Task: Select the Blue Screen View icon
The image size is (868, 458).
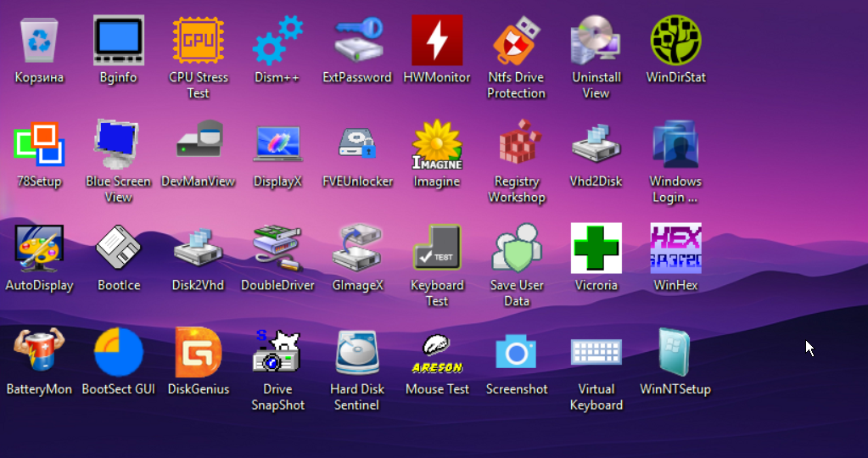Action: (x=118, y=144)
